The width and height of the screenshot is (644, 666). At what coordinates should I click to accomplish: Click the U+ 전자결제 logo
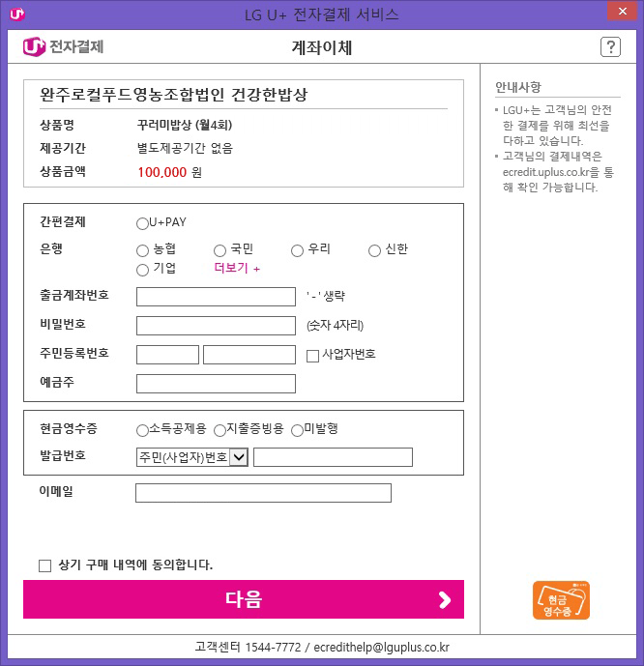(63, 46)
